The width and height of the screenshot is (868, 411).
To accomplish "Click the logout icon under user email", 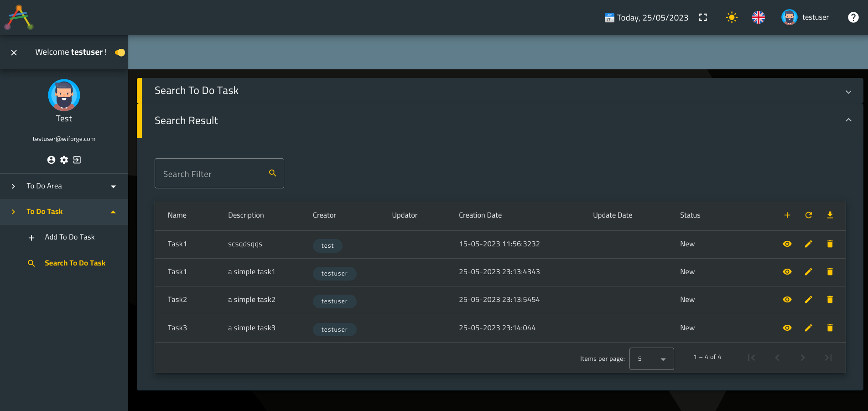I will click(77, 160).
